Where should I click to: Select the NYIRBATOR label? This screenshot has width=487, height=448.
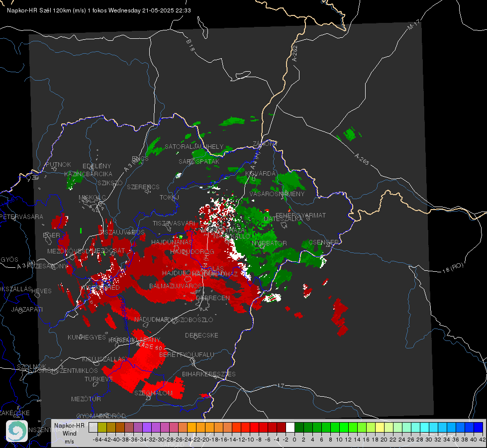tap(269, 243)
